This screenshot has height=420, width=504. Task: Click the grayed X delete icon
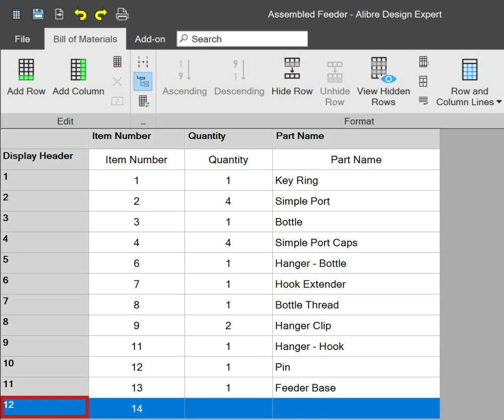[x=117, y=82]
